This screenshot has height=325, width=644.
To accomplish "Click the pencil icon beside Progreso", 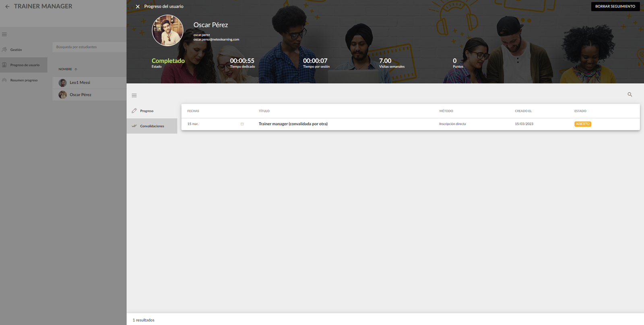I will coord(134,111).
